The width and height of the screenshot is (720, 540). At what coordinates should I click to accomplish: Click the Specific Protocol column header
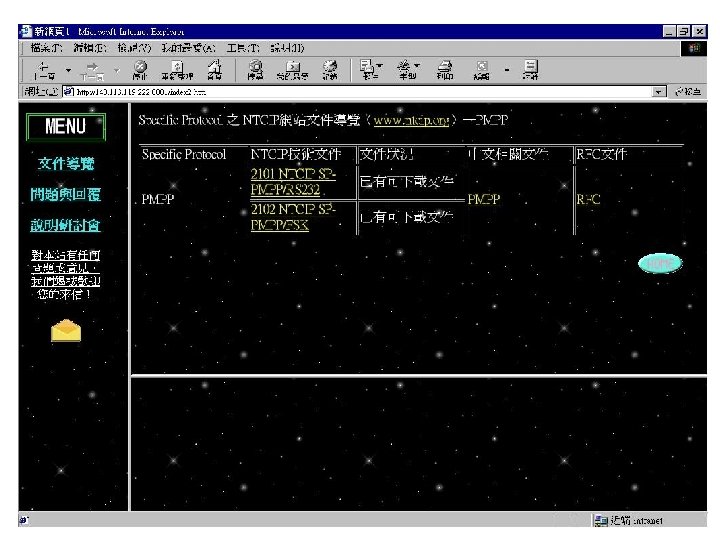coord(184,154)
